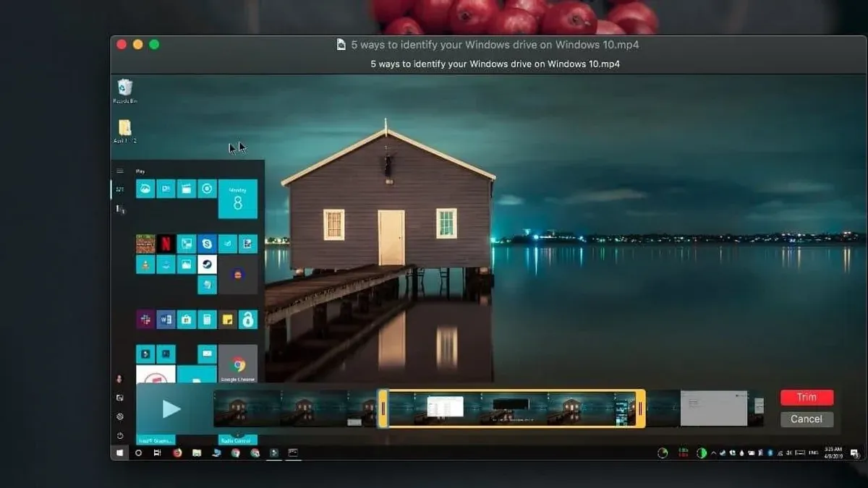Open the Microsoft Store tile

[x=187, y=320]
